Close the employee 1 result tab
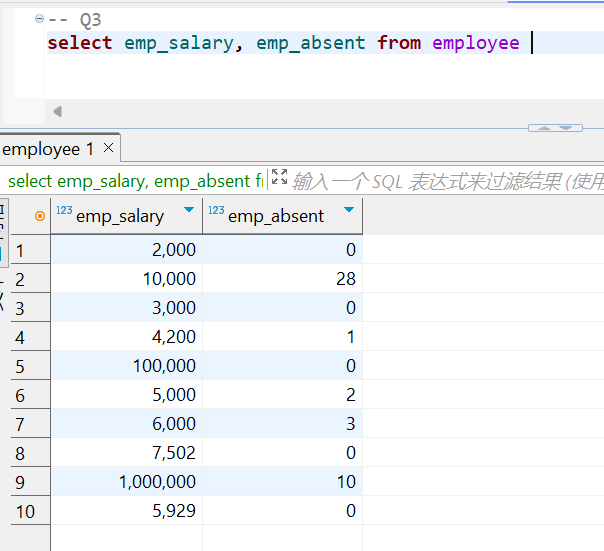 point(108,149)
